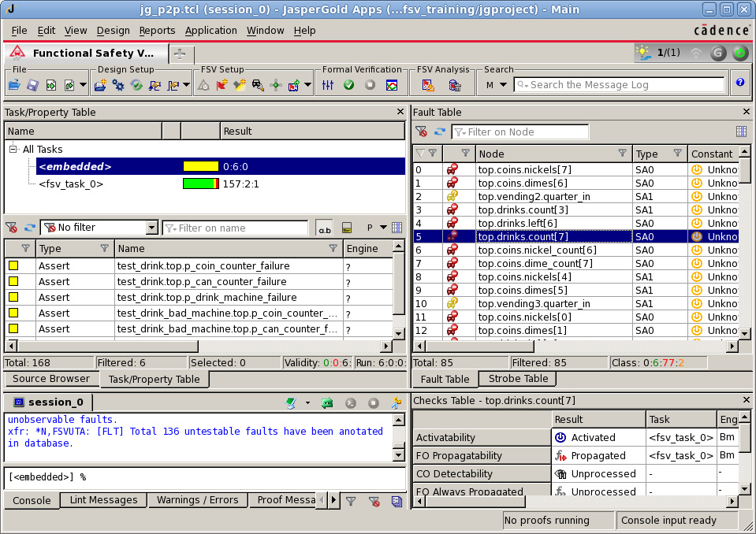This screenshot has width=756, height=534.
Task: Click the blue sliders icon in Formal Verification
Action: pos(328,85)
